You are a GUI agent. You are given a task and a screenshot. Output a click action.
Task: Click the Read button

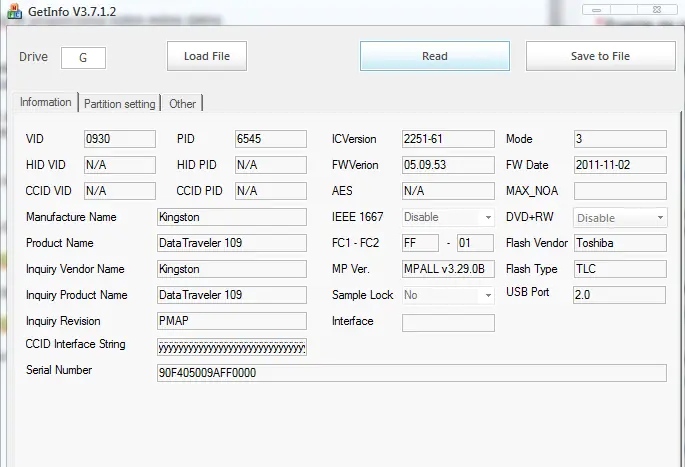(x=435, y=56)
